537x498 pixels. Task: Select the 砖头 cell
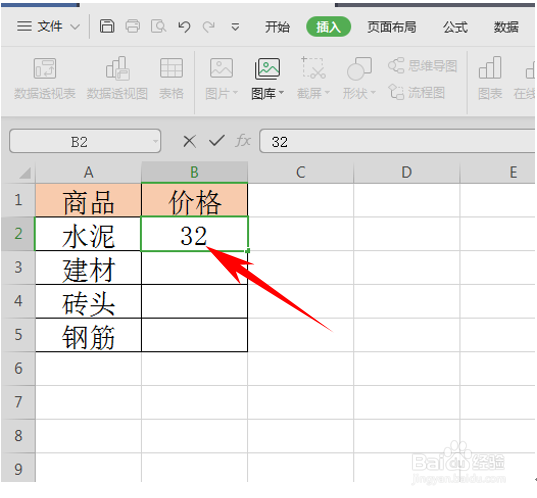click(88, 301)
